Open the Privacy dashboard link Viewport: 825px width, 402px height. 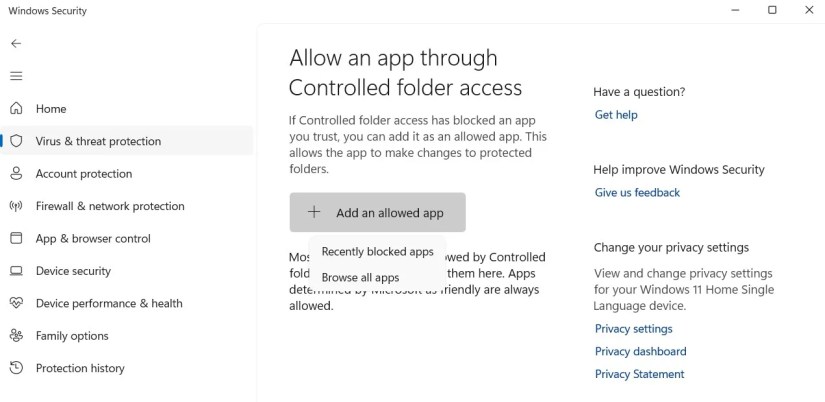click(640, 351)
